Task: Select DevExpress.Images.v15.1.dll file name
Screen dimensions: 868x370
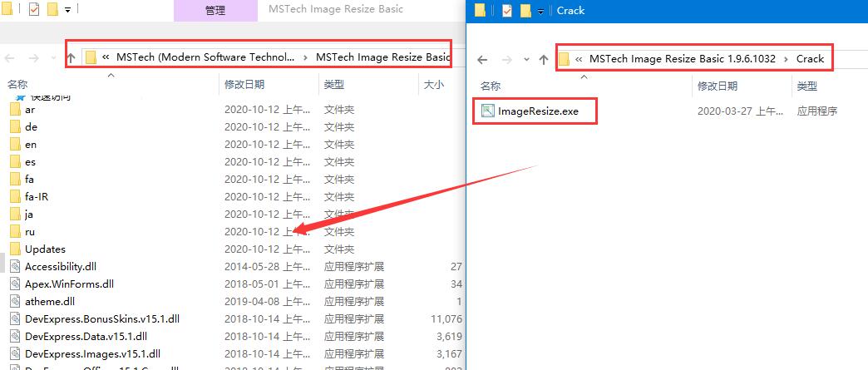Action: [92, 354]
